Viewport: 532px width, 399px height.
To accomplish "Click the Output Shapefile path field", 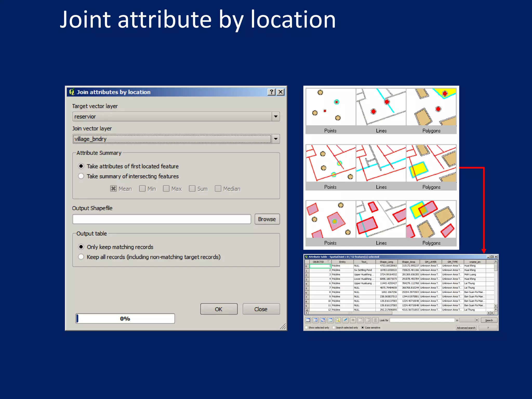I will [162, 219].
